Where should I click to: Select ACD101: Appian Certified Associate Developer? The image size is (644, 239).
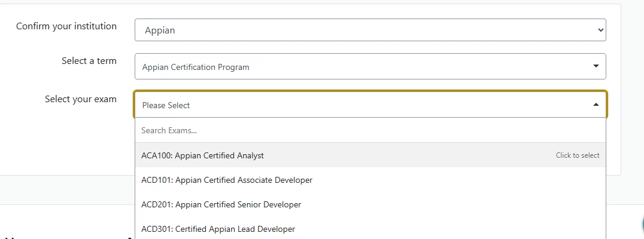coord(370,180)
